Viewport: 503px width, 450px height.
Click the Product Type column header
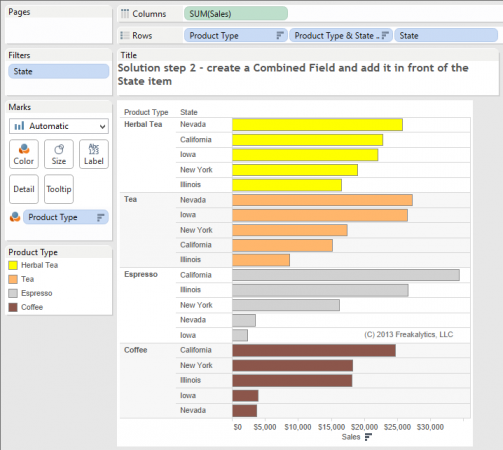[146, 112]
